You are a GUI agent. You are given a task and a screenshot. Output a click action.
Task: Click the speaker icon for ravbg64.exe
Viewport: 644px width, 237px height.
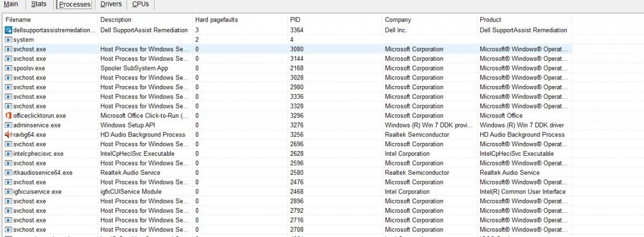[x=8, y=135]
